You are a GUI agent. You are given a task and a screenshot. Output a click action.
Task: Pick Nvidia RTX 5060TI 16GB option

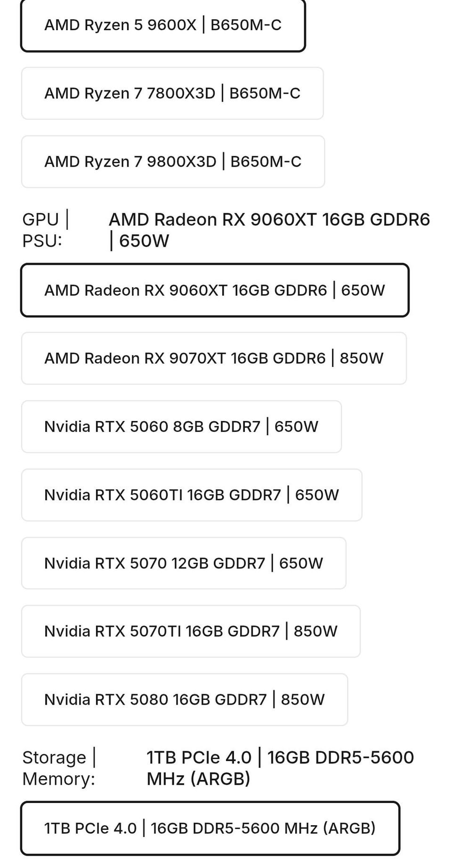coord(192,495)
